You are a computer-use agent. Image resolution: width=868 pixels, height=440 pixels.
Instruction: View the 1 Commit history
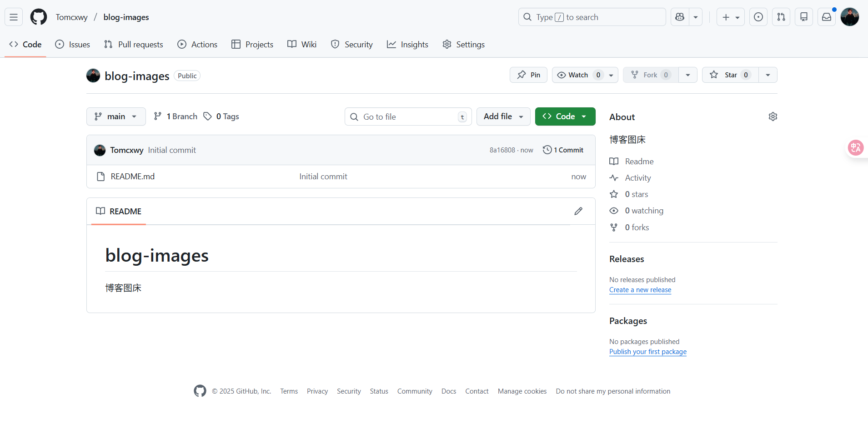563,150
